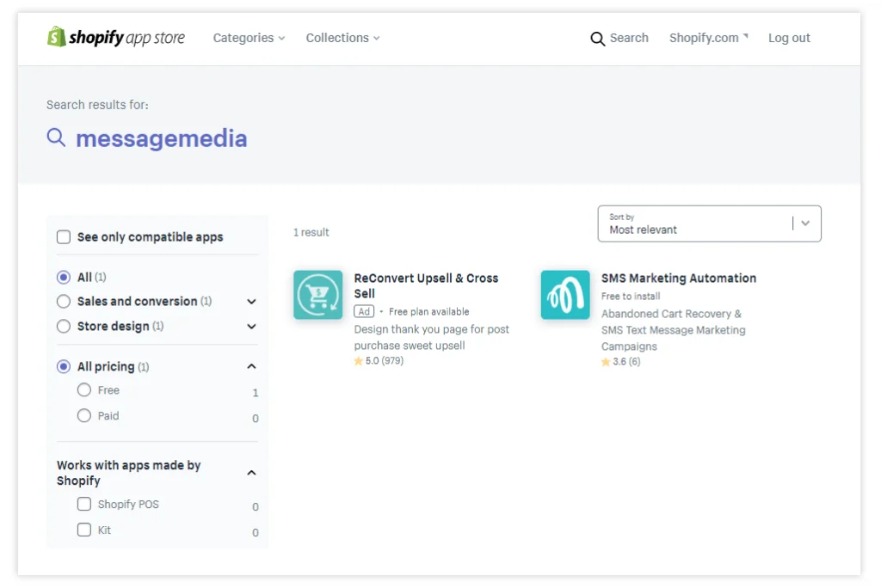Click 'Abandoned Cart Recovery' description
Screen dimensions: 881x588
[673, 329]
